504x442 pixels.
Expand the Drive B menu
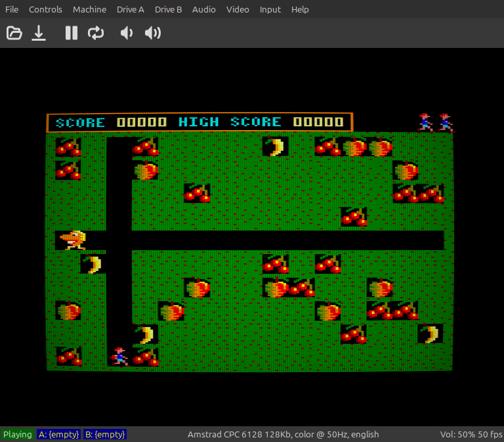tap(169, 9)
